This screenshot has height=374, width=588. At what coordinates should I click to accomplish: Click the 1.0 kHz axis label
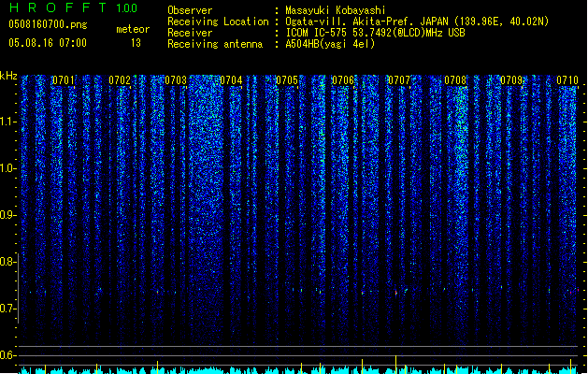tap(7, 168)
